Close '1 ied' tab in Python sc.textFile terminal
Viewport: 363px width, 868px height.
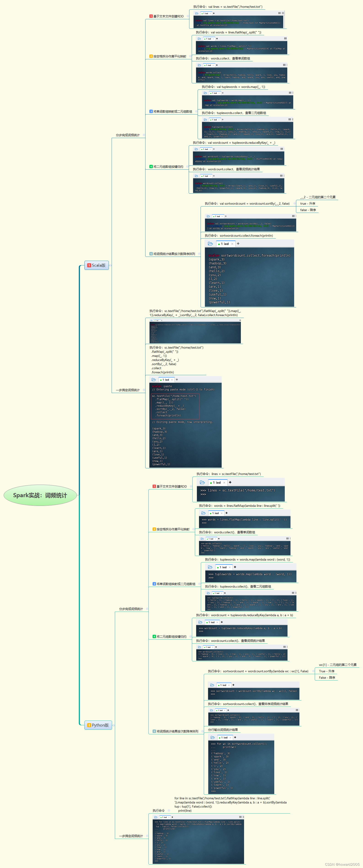tap(224, 483)
